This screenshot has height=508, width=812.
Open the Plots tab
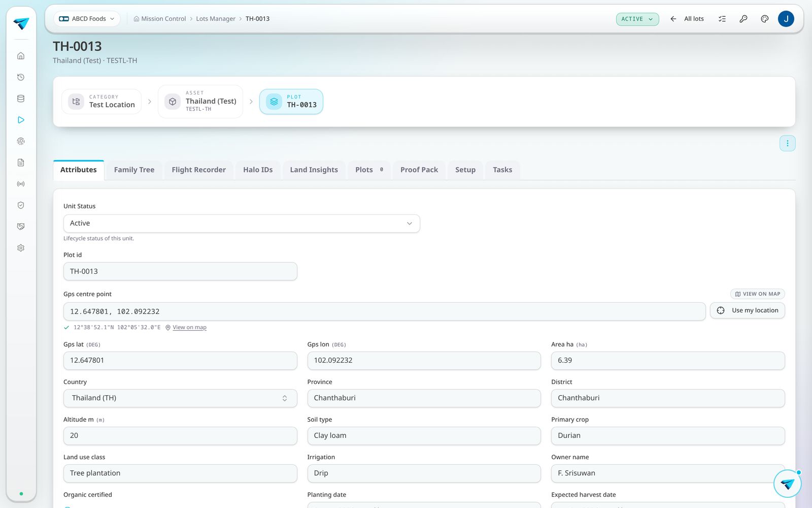369,170
